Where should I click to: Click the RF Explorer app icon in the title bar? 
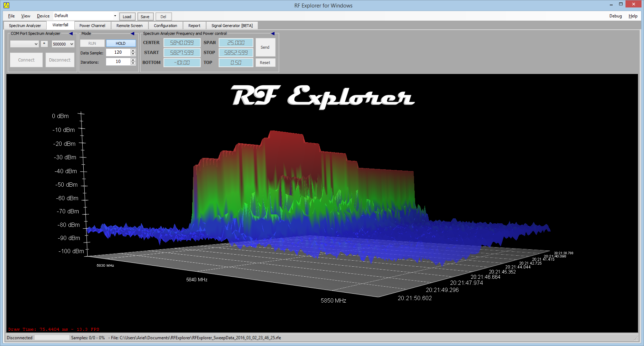point(6,5)
